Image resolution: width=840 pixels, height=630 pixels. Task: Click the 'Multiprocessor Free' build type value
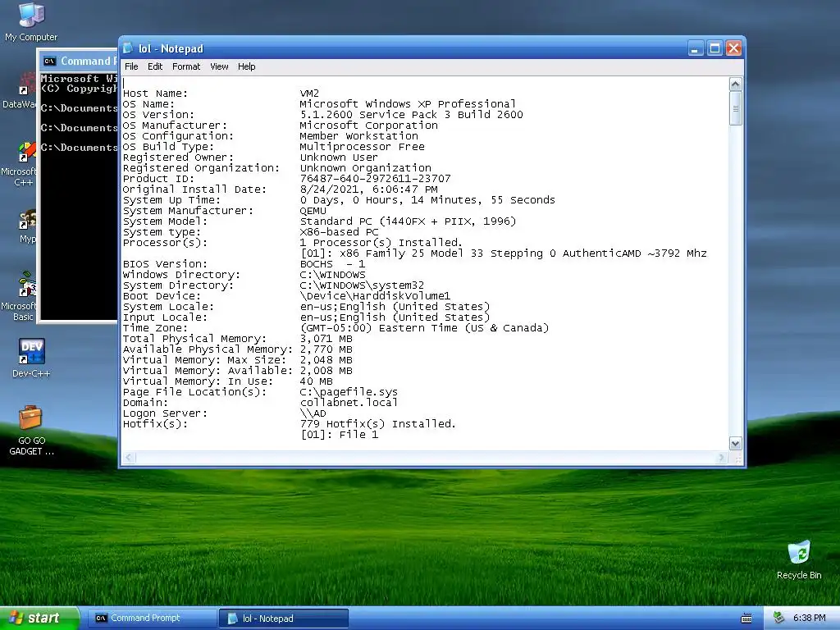(362, 147)
